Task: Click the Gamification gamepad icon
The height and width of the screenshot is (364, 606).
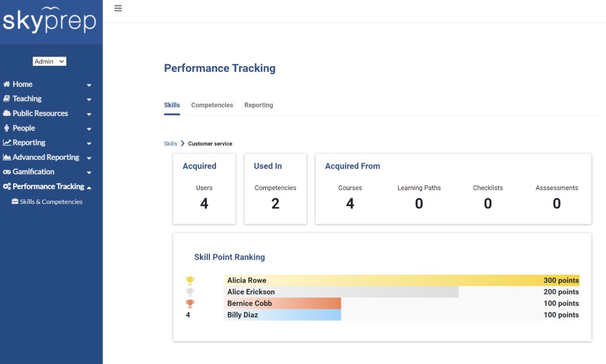Action: pos(7,172)
